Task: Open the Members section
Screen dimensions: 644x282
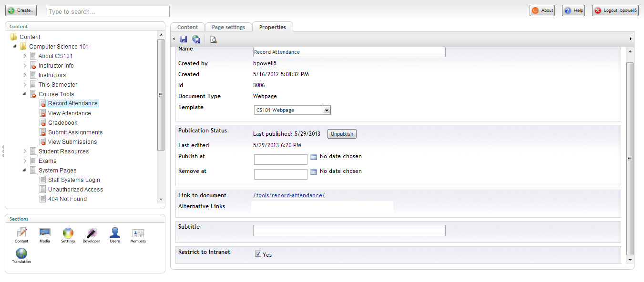Action: pos(138,235)
